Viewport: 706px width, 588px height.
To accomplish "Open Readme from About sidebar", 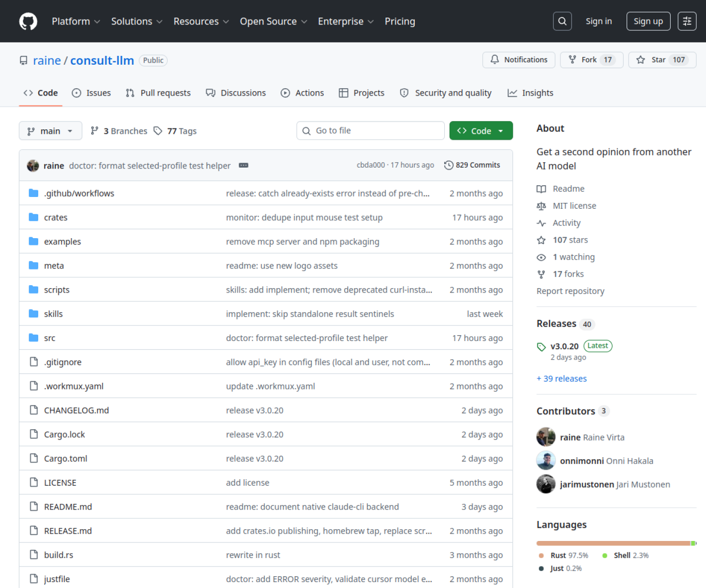I will (560, 189).
